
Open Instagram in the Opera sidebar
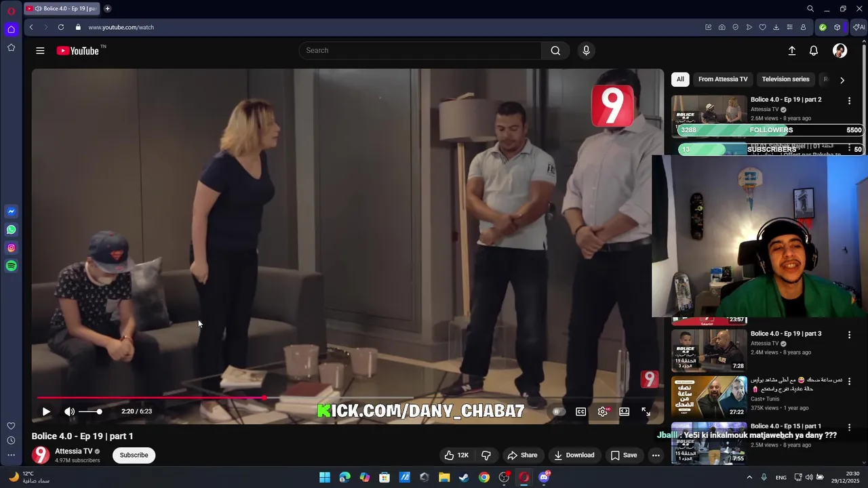[x=11, y=248]
